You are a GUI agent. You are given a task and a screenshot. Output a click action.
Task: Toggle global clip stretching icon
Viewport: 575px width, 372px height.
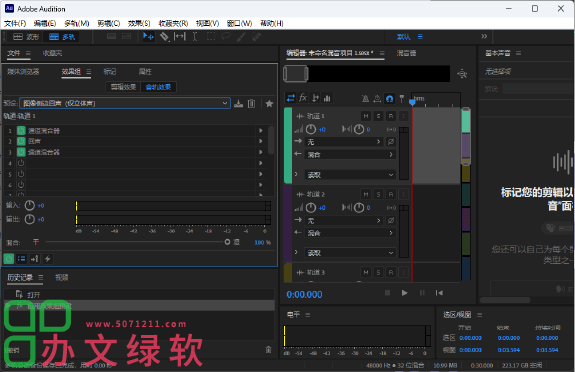click(377, 98)
